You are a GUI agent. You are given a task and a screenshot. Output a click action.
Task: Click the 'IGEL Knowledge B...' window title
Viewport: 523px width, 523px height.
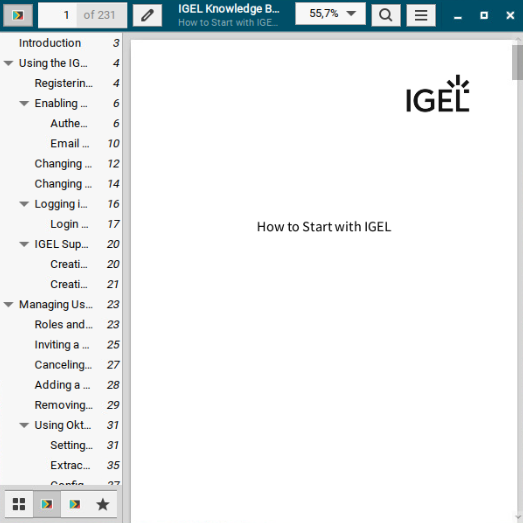click(x=229, y=9)
